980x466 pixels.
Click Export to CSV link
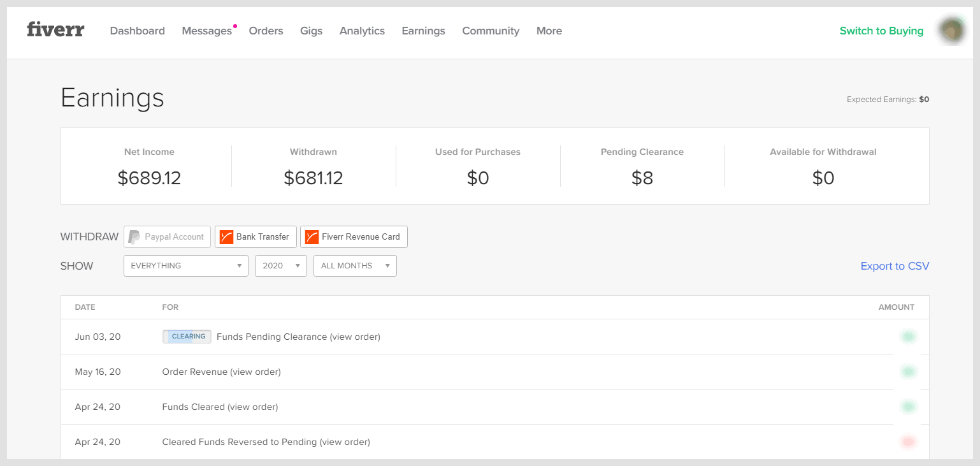[x=895, y=266]
